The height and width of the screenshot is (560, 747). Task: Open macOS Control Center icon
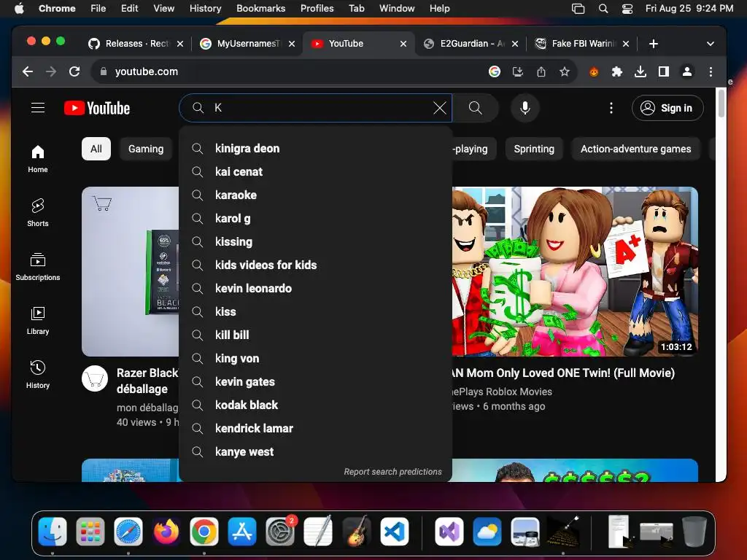coord(627,9)
